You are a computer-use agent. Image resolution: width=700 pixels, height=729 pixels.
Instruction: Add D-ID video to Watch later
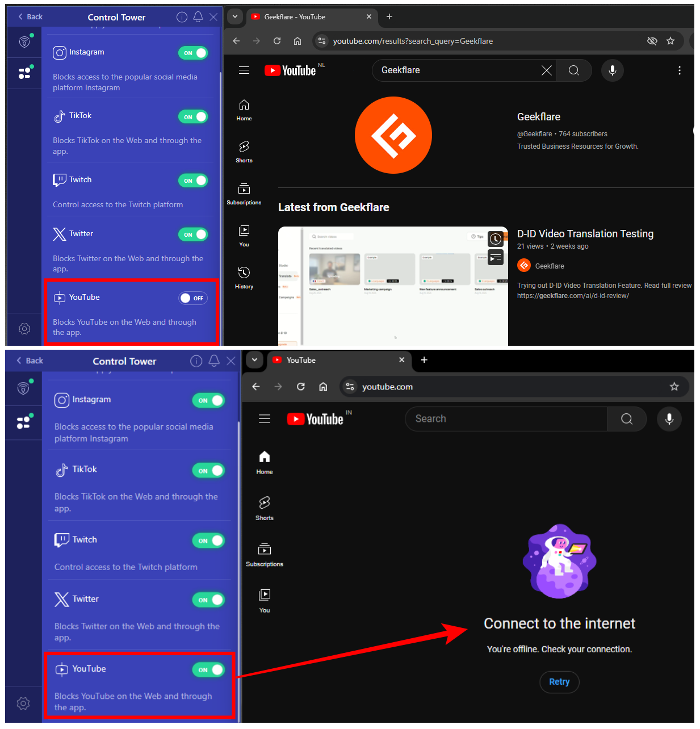(x=496, y=239)
